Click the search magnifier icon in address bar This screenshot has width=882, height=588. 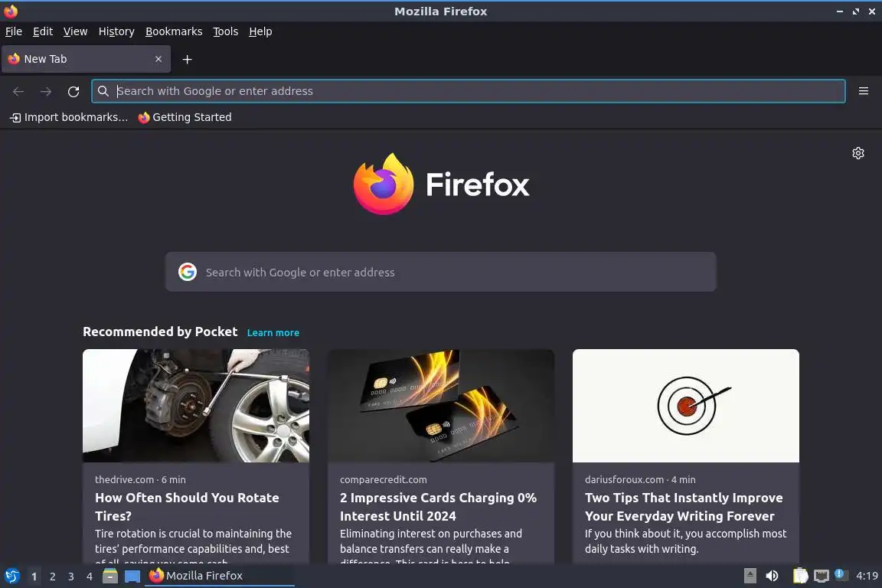[x=103, y=91]
